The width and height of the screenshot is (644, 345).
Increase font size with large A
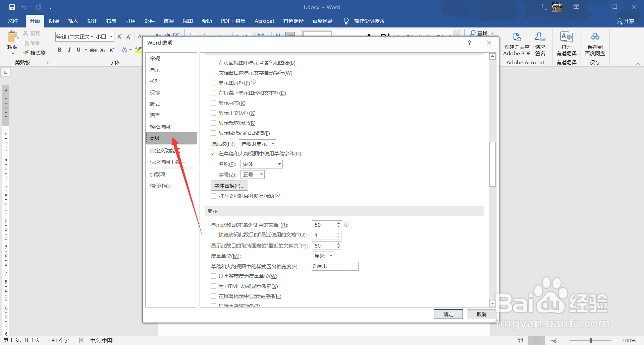click(119, 37)
